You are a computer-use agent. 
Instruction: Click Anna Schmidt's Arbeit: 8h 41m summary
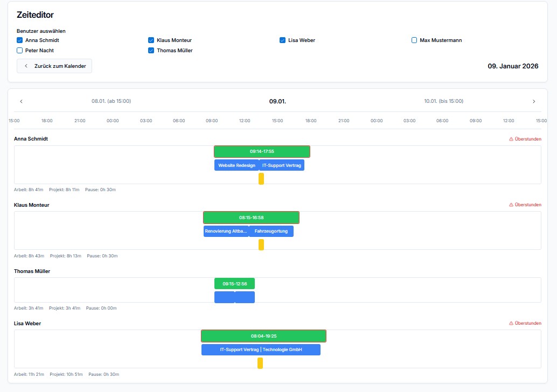pos(29,190)
